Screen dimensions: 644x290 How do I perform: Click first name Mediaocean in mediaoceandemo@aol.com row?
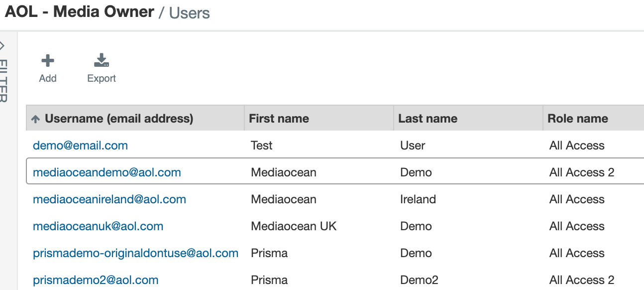(x=284, y=172)
